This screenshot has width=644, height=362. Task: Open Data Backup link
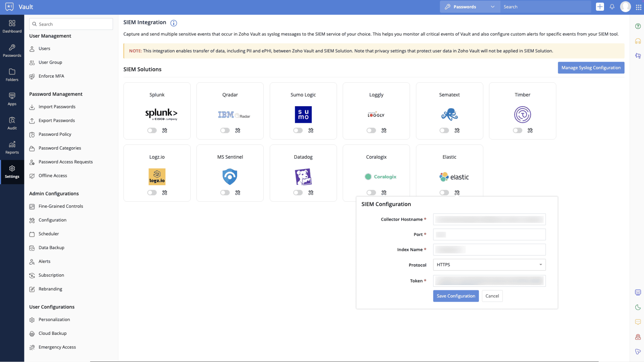coord(51,248)
